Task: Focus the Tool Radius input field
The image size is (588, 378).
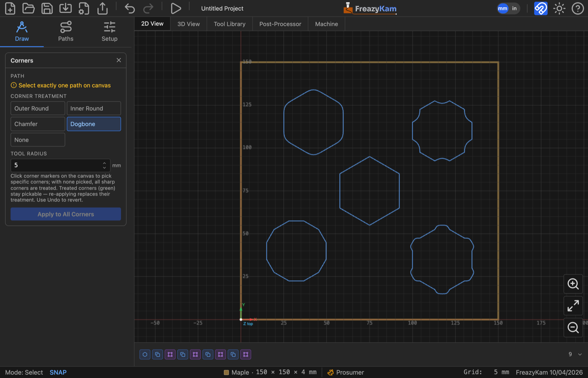Action: [x=60, y=165]
